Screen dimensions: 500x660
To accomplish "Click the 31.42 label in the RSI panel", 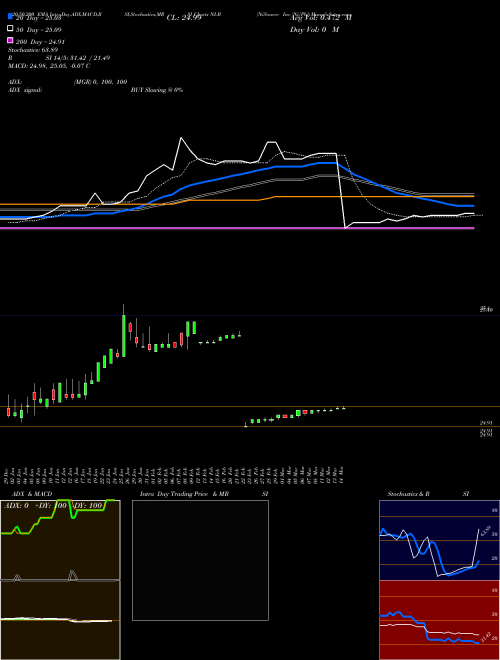I will tap(484, 637).
